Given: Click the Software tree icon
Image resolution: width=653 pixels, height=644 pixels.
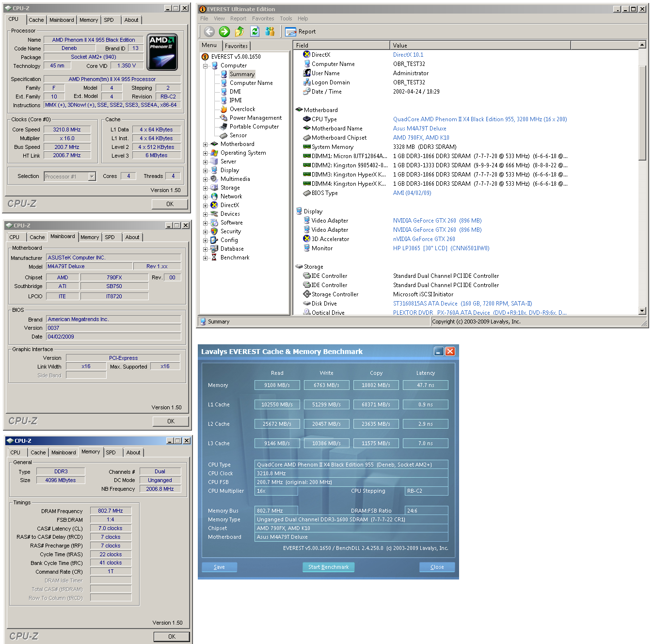Looking at the screenshot, I should [x=214, y=223].
